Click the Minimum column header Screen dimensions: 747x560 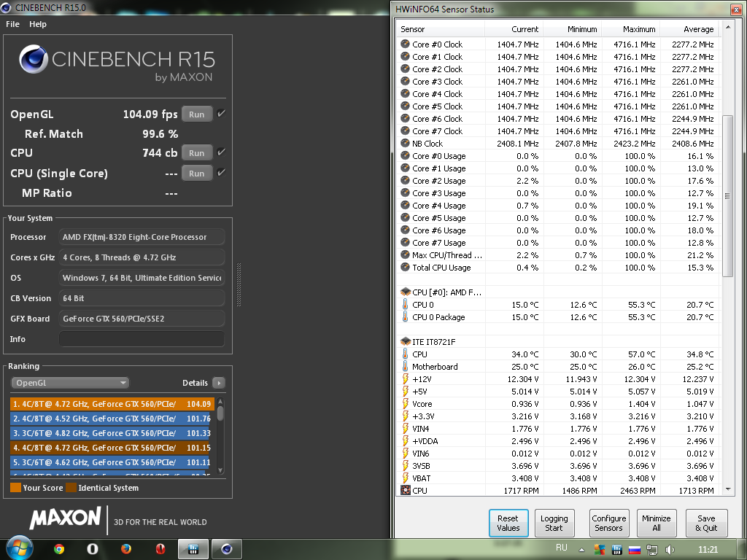pos(572,29)
